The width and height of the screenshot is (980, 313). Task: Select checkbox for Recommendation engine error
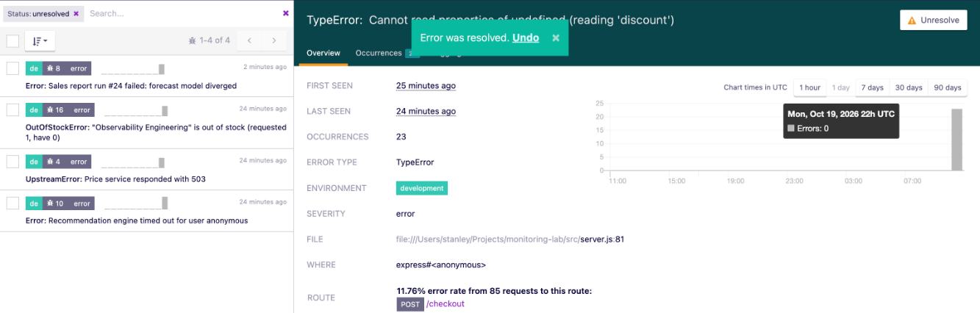[12, 203]
